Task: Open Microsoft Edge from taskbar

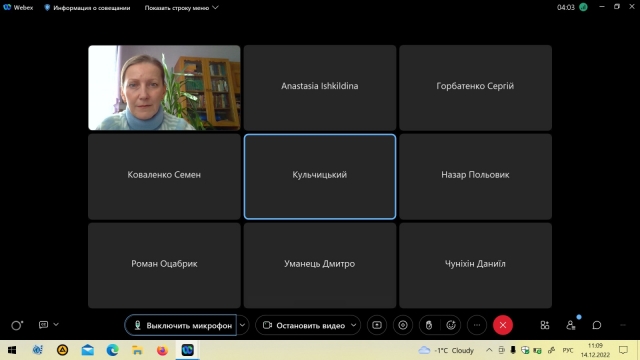Action: coord(112,350)
